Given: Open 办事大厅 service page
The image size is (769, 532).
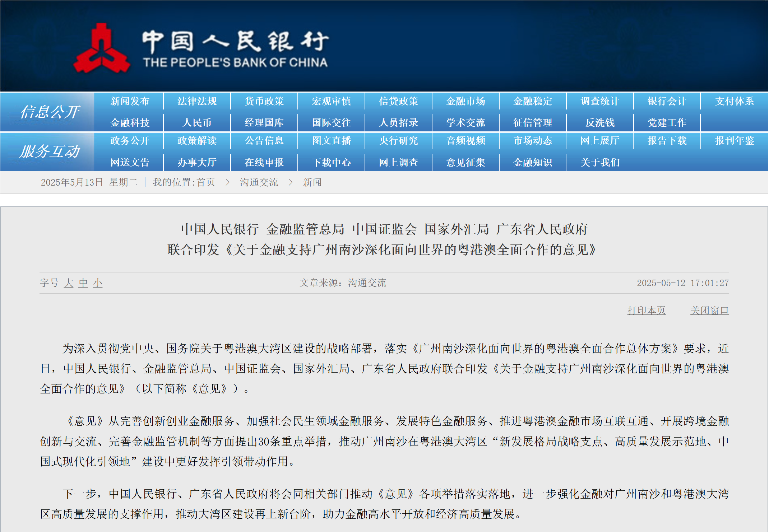Looking at the screenshot, I should (x=197, y=163).
